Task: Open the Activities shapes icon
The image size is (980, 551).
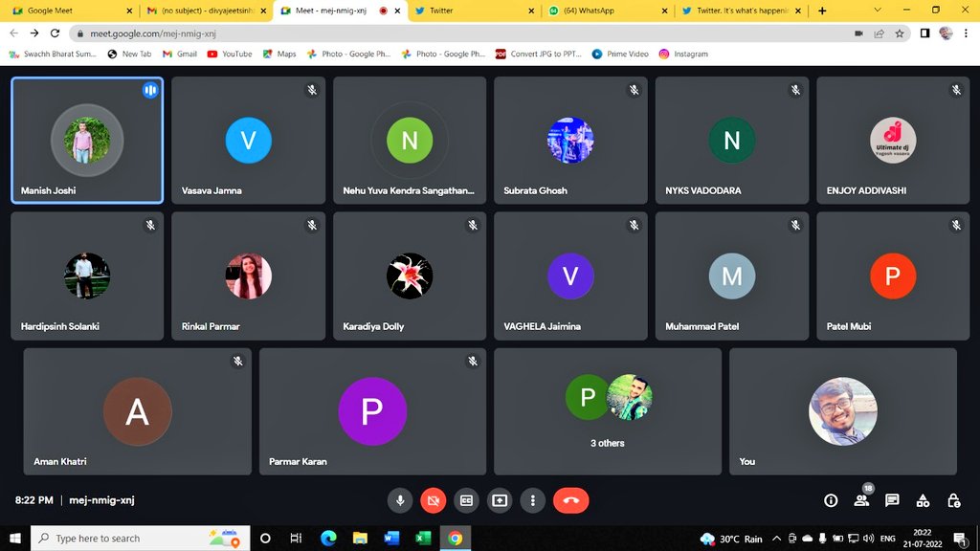Action: click(x=923, y=500)
